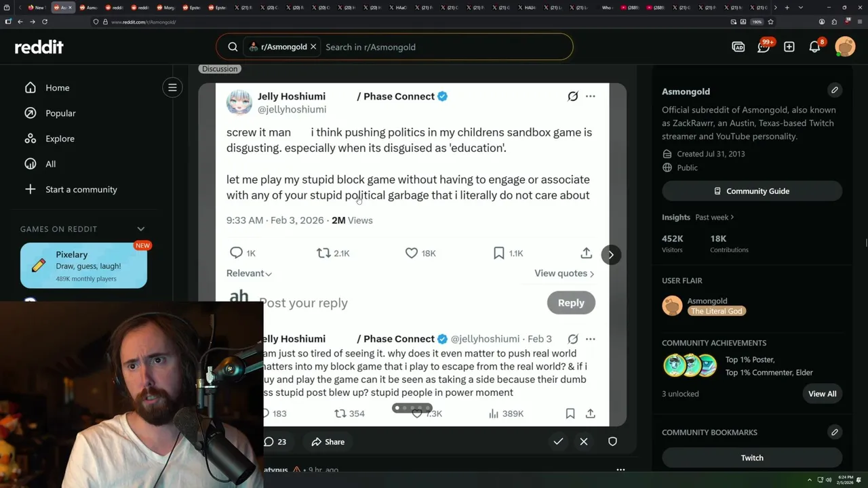Click Jelly Hoshiumi's tweet profile avatar
The height and width of the screenshot is (488, 868).
(239, 102)
